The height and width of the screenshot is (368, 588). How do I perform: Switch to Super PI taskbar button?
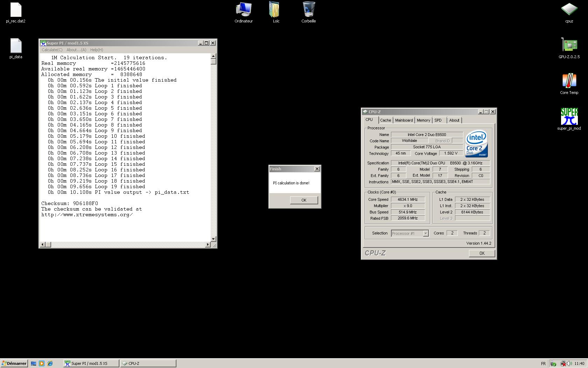(x=91, y=363)
